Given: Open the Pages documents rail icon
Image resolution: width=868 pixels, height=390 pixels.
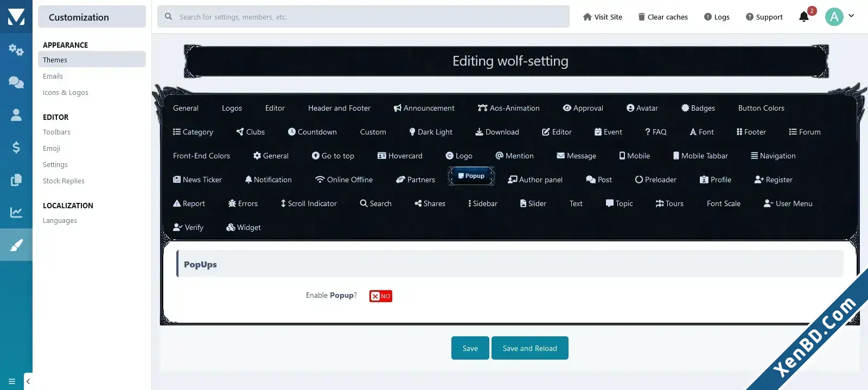Looking at the screenshot, I should point(16,180).
